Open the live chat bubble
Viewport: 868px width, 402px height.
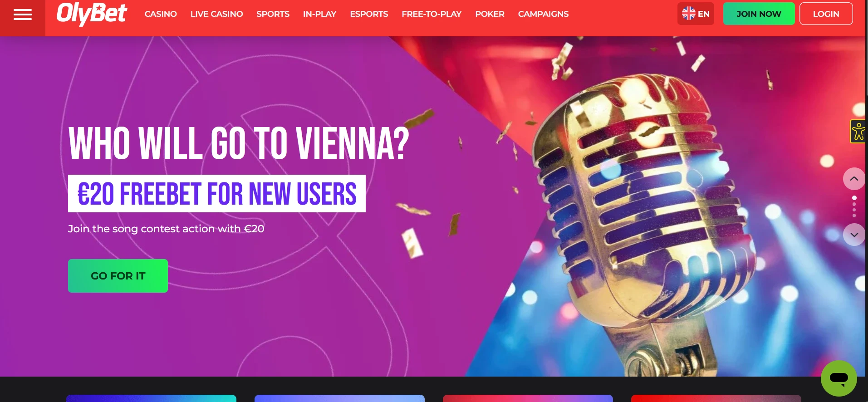pos(839,378)
